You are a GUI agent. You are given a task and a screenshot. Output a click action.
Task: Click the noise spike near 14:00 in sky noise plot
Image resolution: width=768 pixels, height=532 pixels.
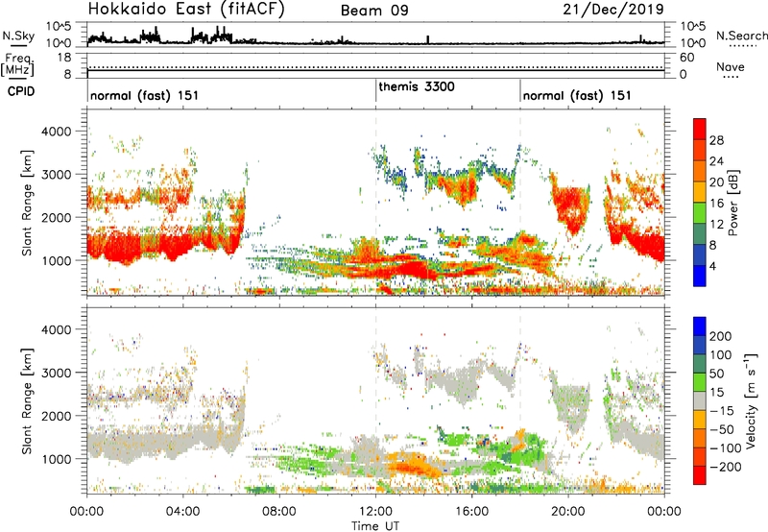tap(427, 39)
